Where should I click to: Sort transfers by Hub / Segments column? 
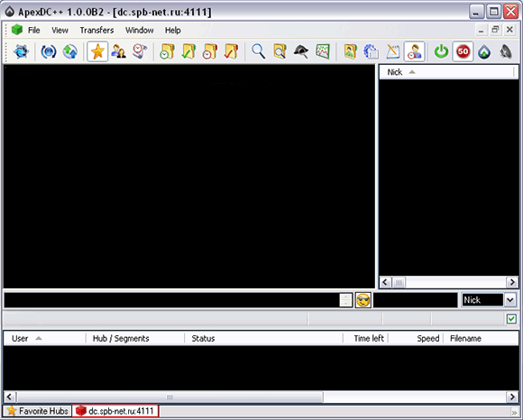click(135, 339)
